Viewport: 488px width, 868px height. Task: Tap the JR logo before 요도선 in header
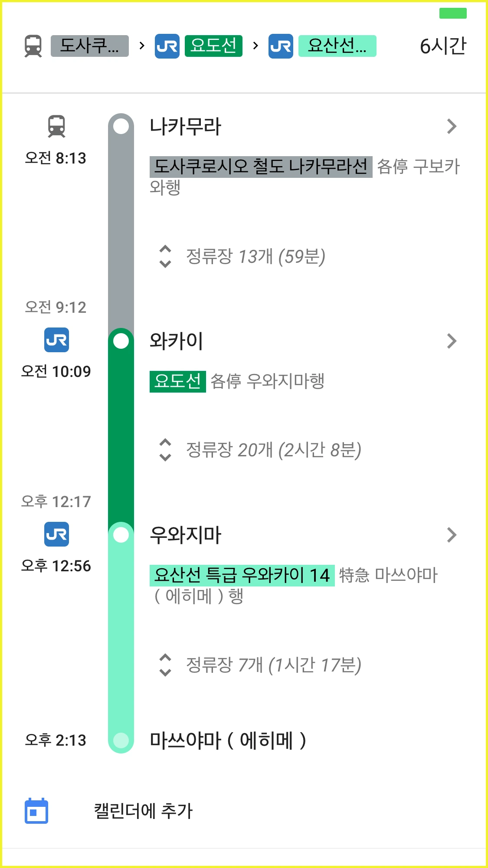pyautogui.click(x=167, y=46)
